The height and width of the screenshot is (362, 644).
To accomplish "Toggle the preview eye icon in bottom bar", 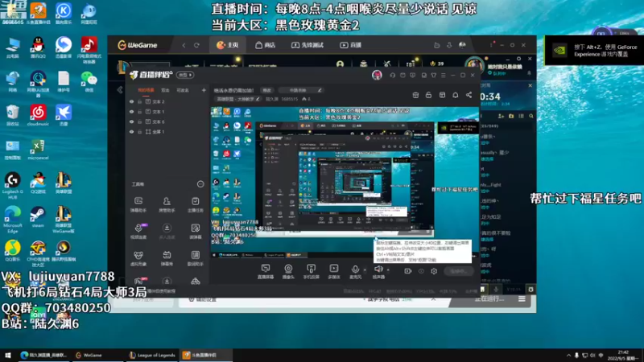I will (x=421, y=271).
